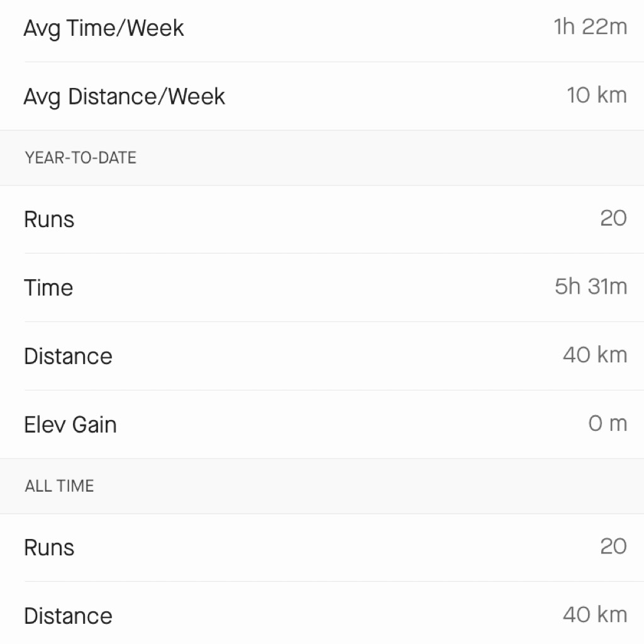Click the divider line between Time and Distance
The width and height of the screenshot is (644, 644).
click(x=334, y=321)
